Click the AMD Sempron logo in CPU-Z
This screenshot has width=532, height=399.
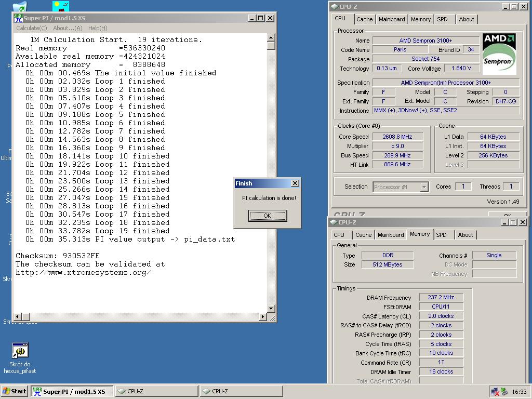coord(499,54)
